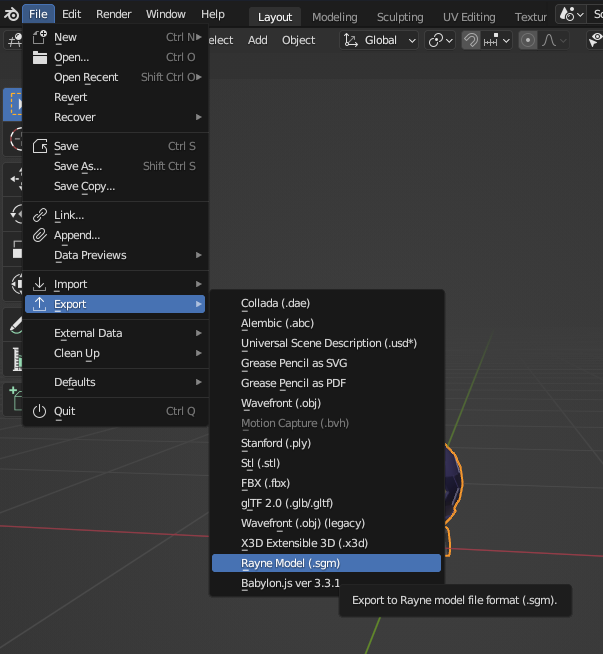The height and width of the screenshot is (654, 603).
Task: Export Grease Pencil as SVG
Action: [326, 363]
